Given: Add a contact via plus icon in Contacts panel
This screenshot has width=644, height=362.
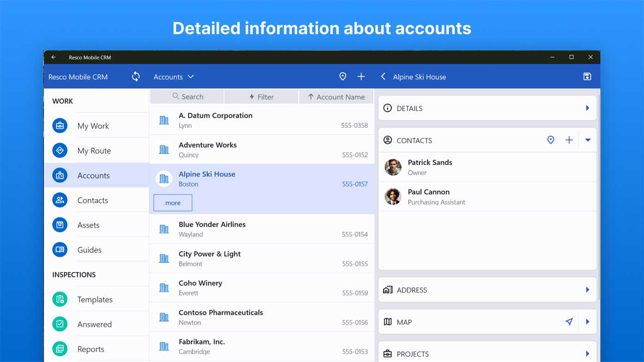Looking at the screenshot, I should coord(569,140).
